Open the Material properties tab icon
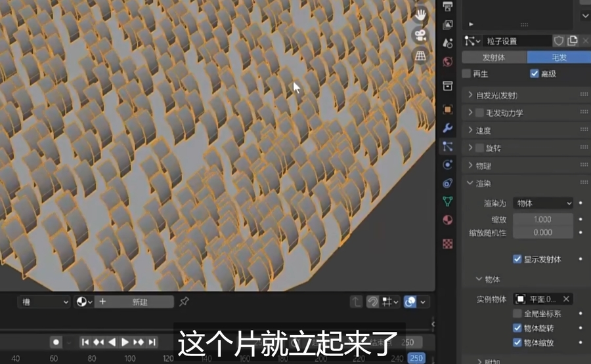The height and width of the screenshot is (364, 591). pyautogui.click(x=448, y=220)
